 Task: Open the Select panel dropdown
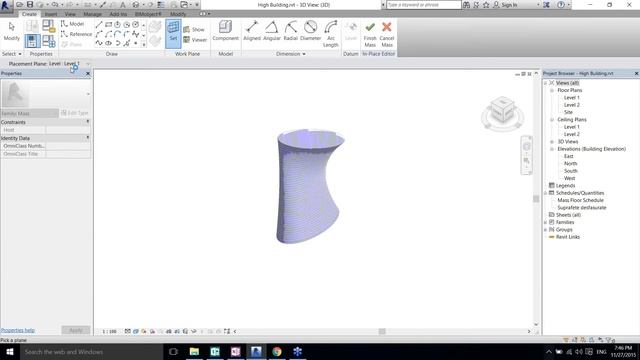coord(11,54)
